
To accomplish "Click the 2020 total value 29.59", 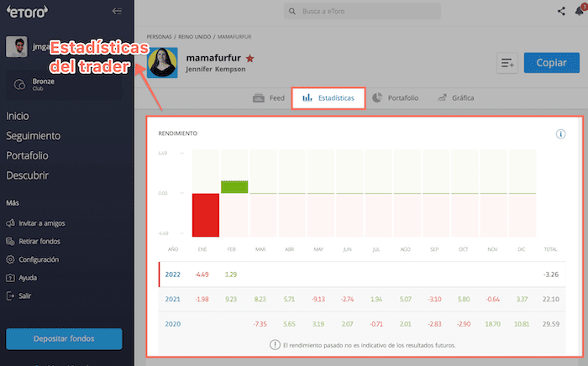I will pos(551,324).
